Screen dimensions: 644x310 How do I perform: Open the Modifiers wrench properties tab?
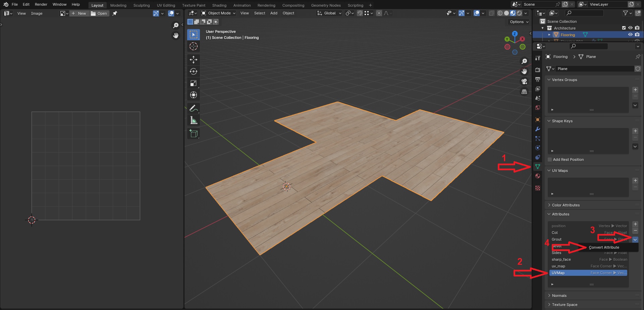click(x=538, y=129)
